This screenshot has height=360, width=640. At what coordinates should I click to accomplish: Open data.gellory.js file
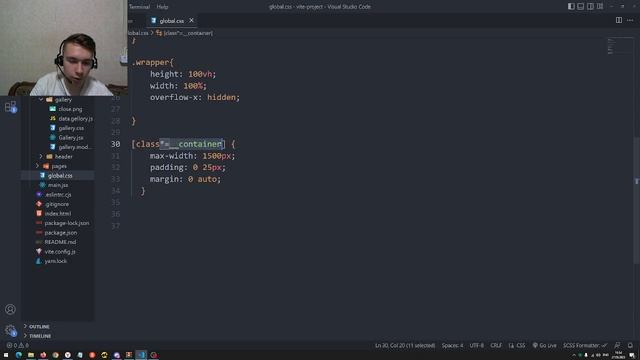tap(76, 118)
